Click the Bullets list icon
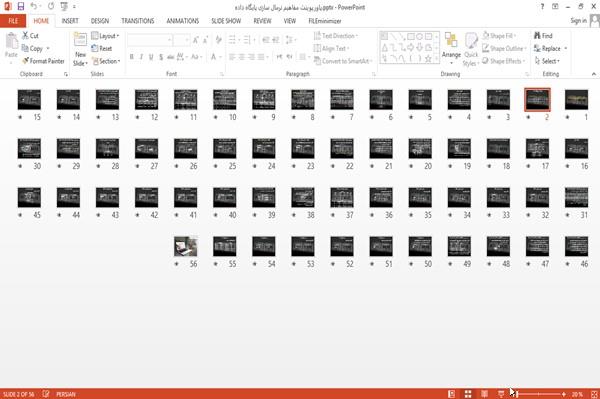The height and width of the screenshot is (399, 600). tap(232, 39)
